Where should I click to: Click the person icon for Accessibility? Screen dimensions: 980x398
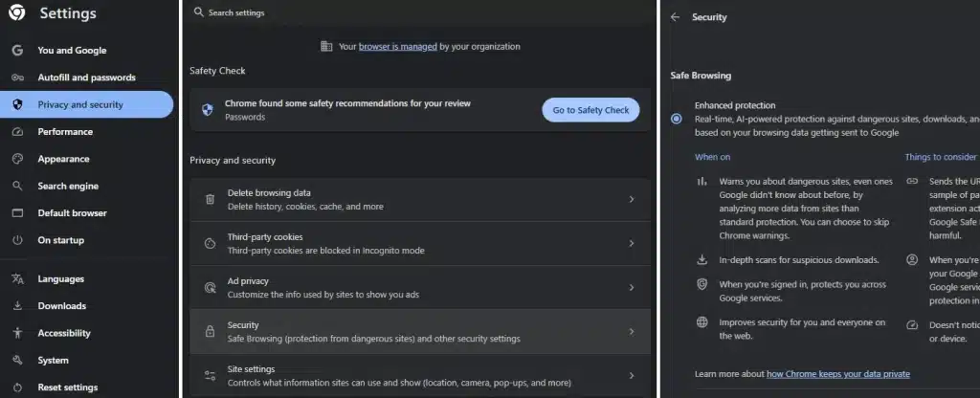(17, 333)
